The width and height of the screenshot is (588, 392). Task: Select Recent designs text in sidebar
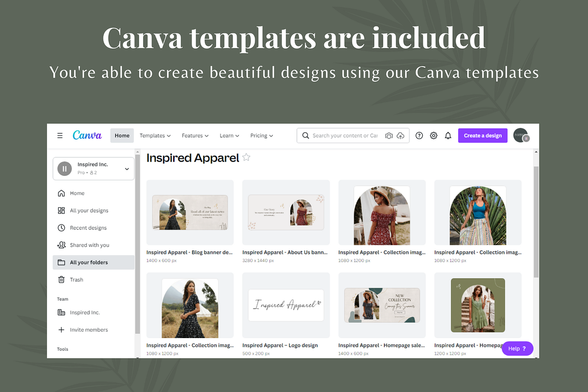pos(88,228)
